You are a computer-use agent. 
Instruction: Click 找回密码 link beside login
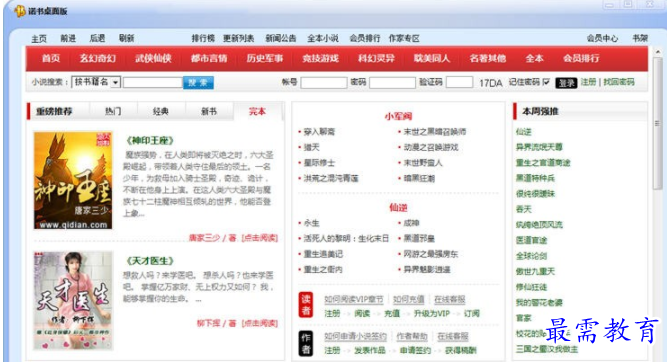pos(619,82)
